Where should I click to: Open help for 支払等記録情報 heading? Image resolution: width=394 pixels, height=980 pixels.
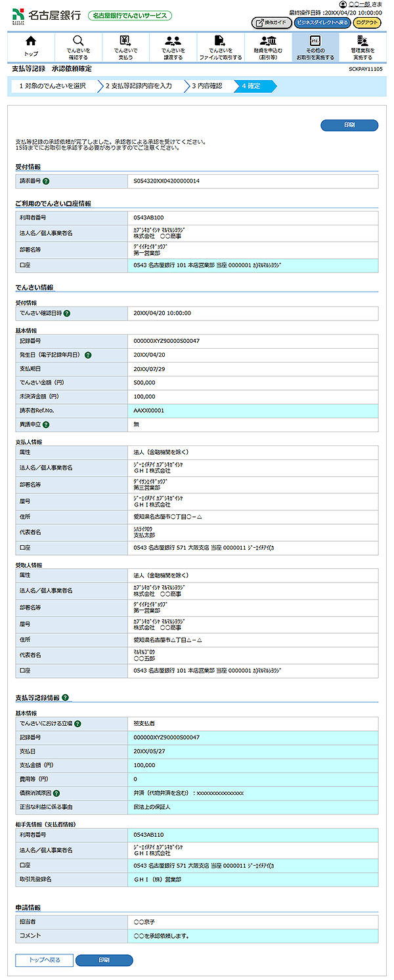(x=66, y=698)
